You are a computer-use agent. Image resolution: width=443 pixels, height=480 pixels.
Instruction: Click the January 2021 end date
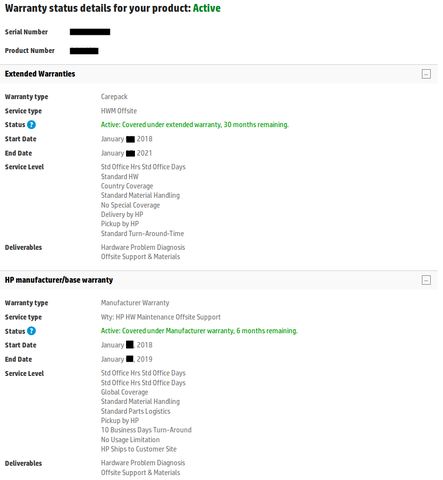[x=126, y=153]
